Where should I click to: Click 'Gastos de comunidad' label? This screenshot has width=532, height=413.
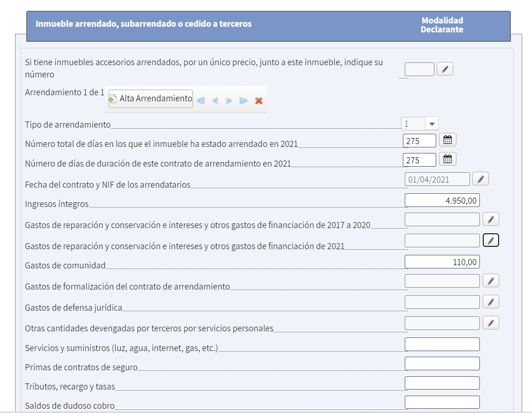click(65, 265)
